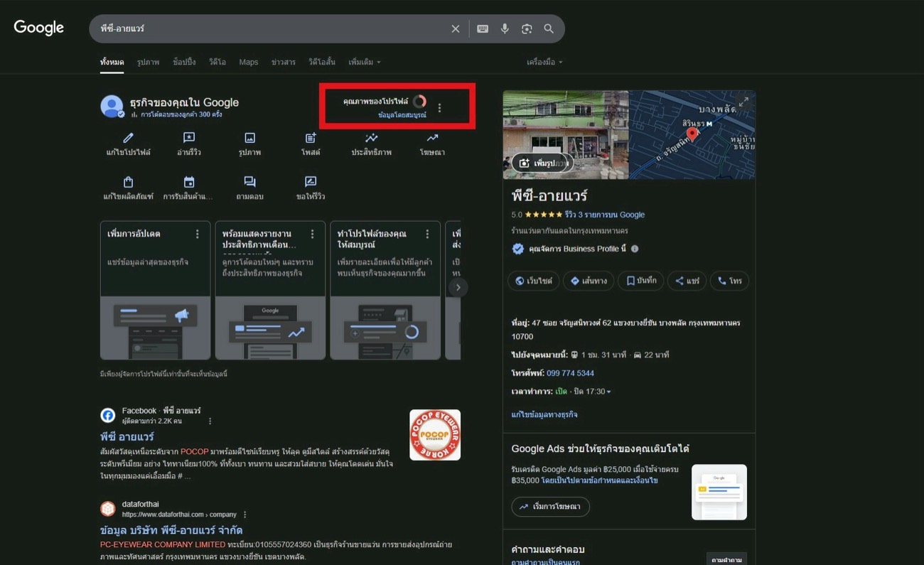Open รูปภาพ photo icon in business tools

tap(249, 138)
